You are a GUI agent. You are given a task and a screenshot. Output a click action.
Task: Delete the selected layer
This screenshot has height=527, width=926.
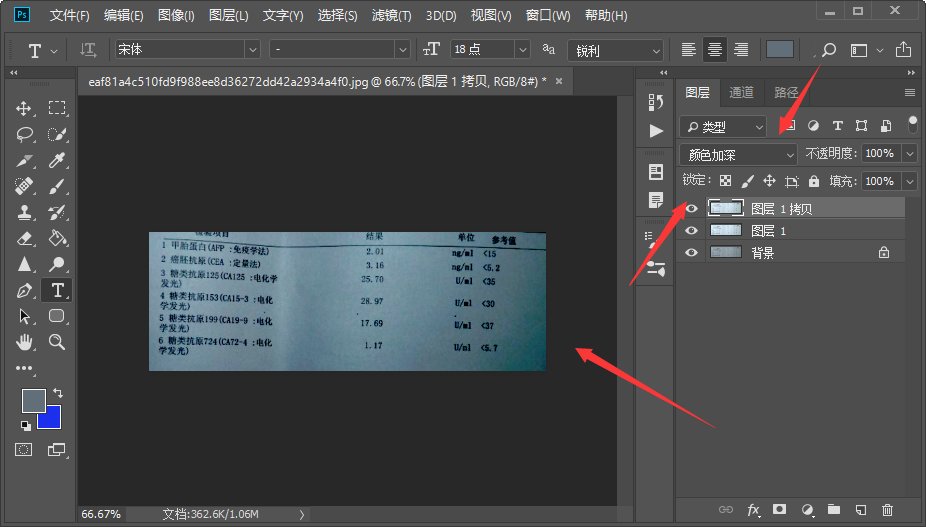(x=887, y=510)
